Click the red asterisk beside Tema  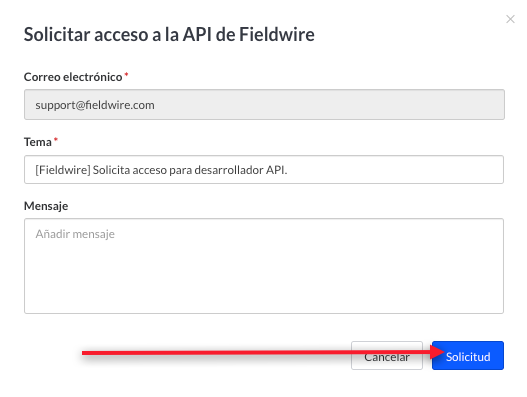(56, 139)
